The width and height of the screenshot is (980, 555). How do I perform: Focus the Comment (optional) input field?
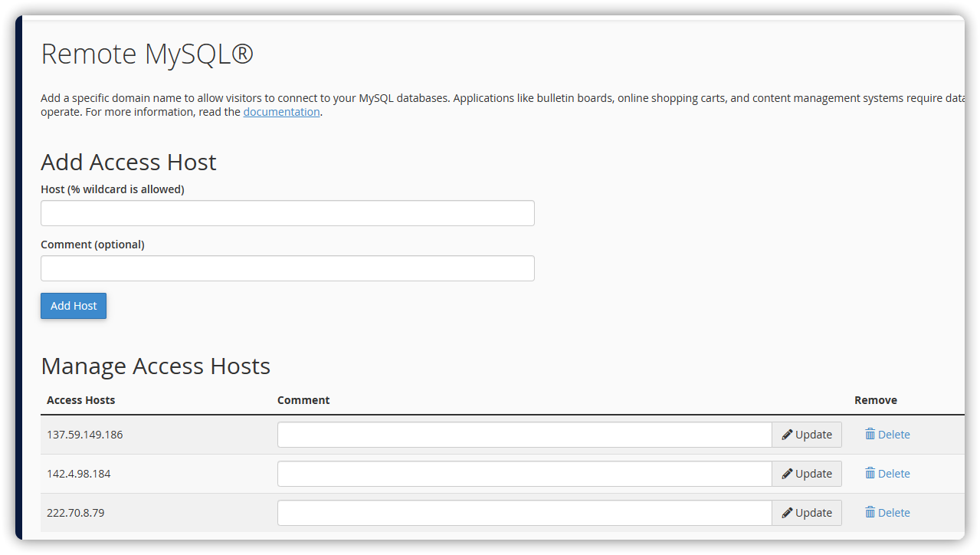tap(287, 268)
